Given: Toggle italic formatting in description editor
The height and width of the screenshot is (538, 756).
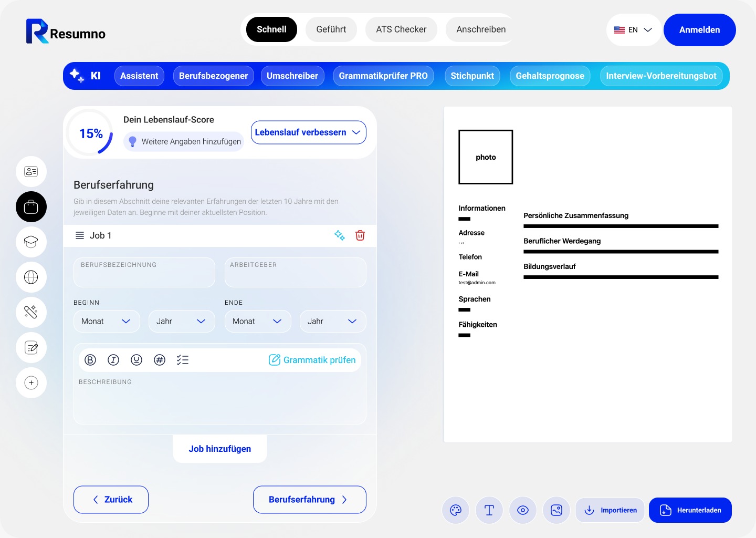Looking at the screenshot, I should 113,360.
